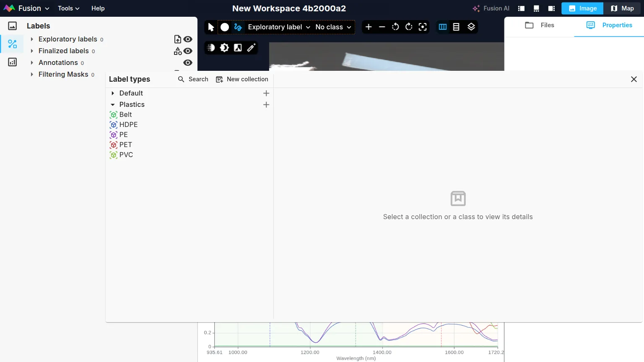This screenshot has width=644, height=362.
Task: Open the layers stack icon
Action: click(471, 27)
